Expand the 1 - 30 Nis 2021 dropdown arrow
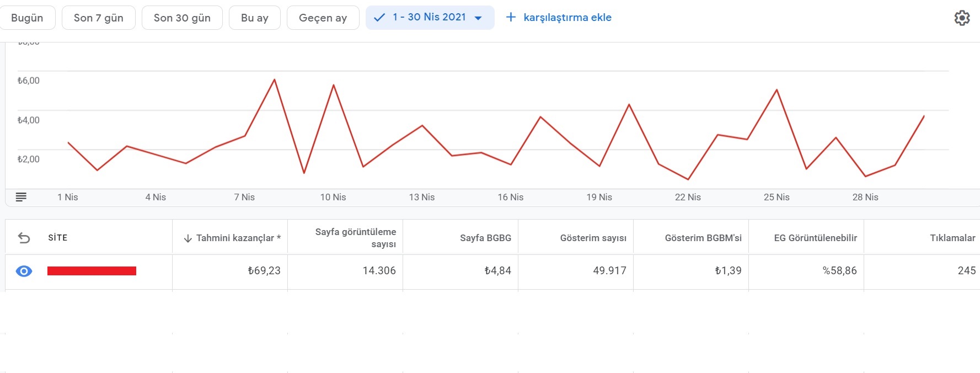Image resolution: width=980 pixels, height=373 pixels. [478, 18]
